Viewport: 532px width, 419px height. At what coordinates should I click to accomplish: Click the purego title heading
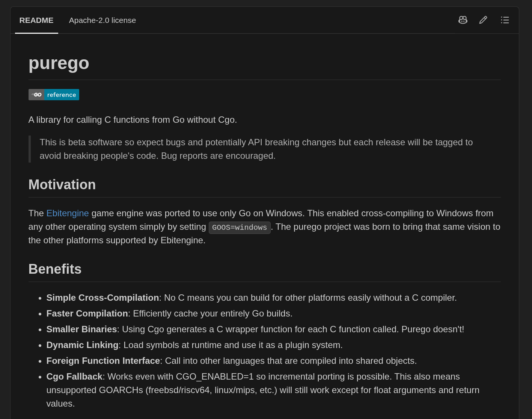59,63
